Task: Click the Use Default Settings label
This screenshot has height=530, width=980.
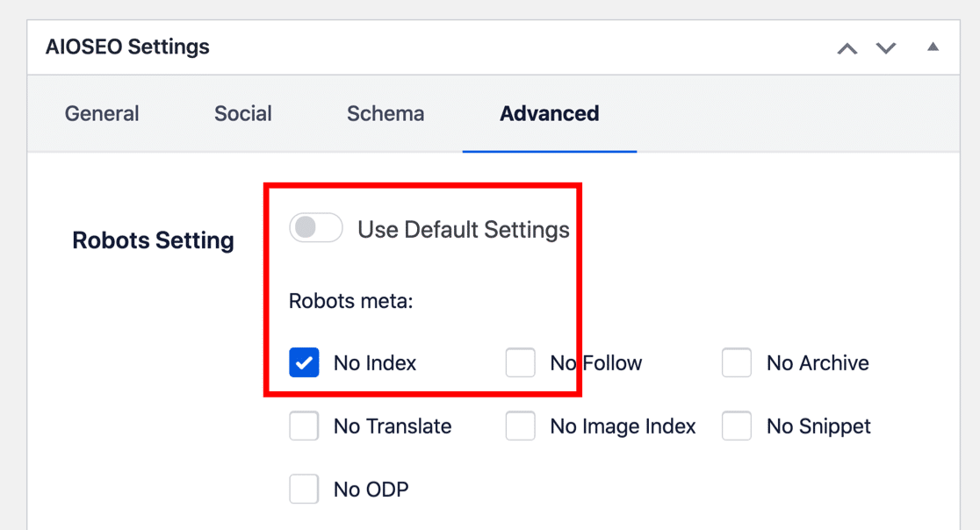Action: pos(464,230)
